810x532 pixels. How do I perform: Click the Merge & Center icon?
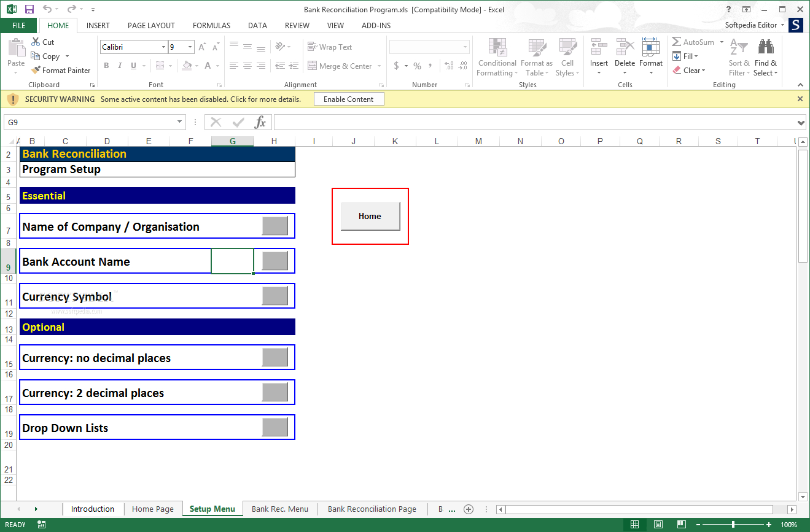pos(312,66)
